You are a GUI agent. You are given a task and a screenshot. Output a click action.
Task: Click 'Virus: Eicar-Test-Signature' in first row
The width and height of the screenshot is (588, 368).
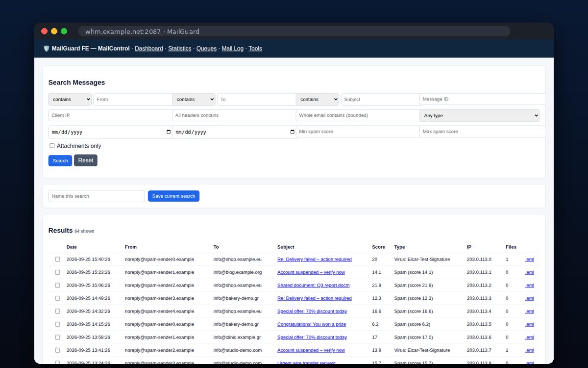[x=422, y=259]
